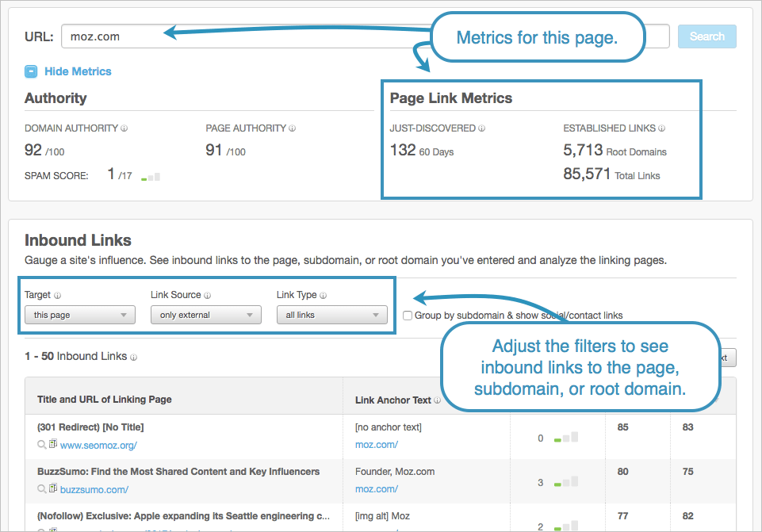Click the info icon beside Link Source
The height and width of the screenshot is (532, 762).
tap(208, 296)
